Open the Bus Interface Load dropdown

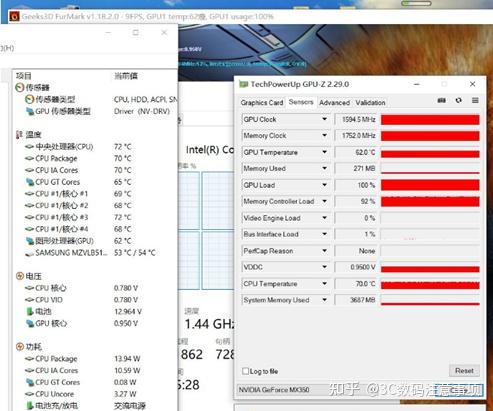point(324,234)
